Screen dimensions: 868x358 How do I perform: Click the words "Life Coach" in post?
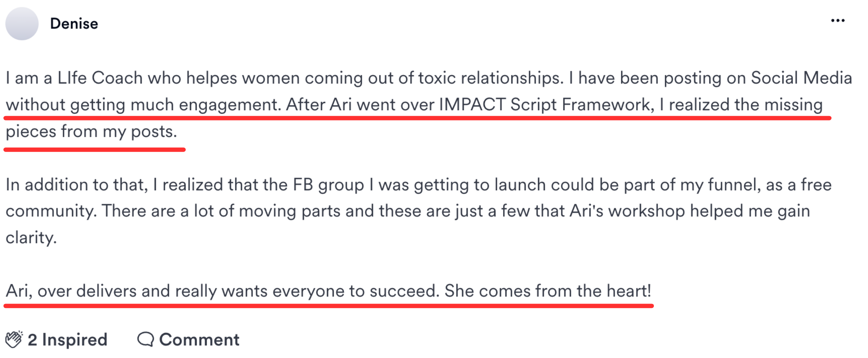(100, 78)
